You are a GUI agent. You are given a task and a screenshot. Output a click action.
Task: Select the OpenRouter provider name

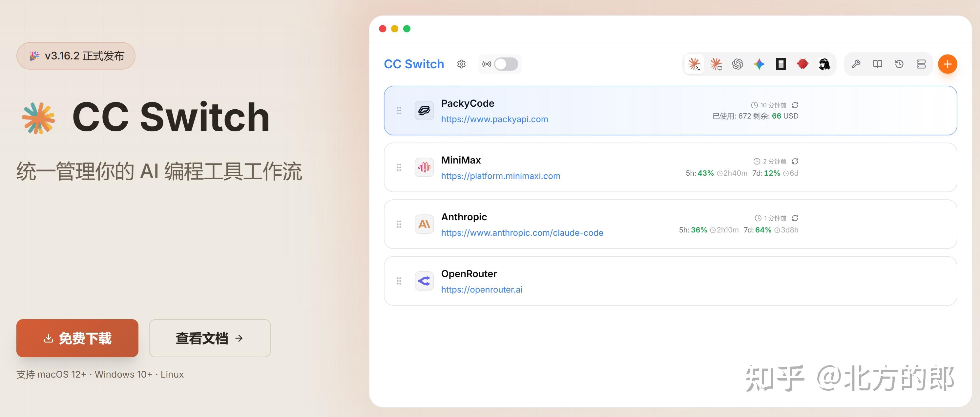(x=469, y=274)
